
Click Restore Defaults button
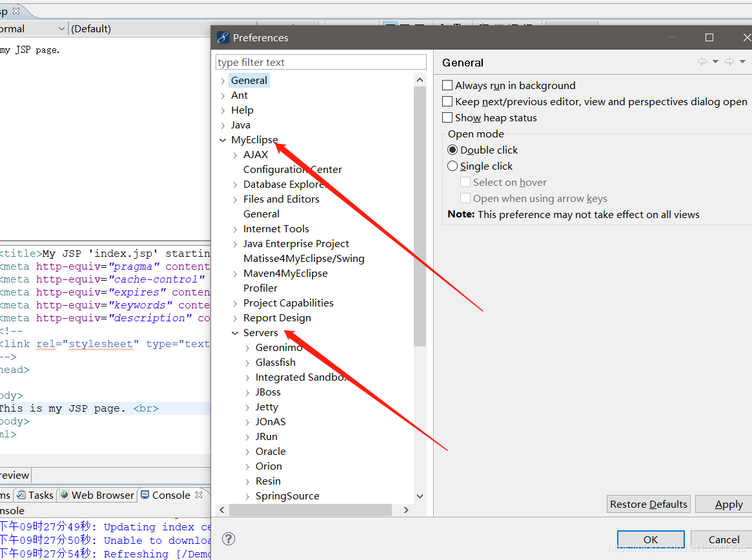point(649,504)
